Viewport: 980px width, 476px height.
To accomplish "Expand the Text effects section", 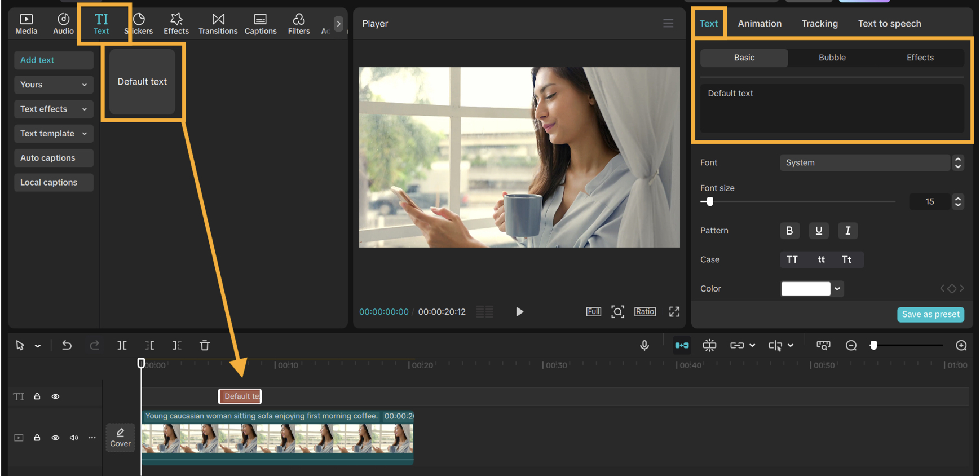I will [x=54, y=109].
